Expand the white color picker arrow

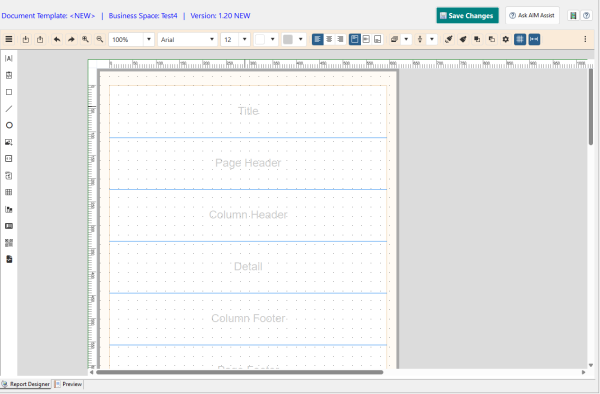[272, 39]
